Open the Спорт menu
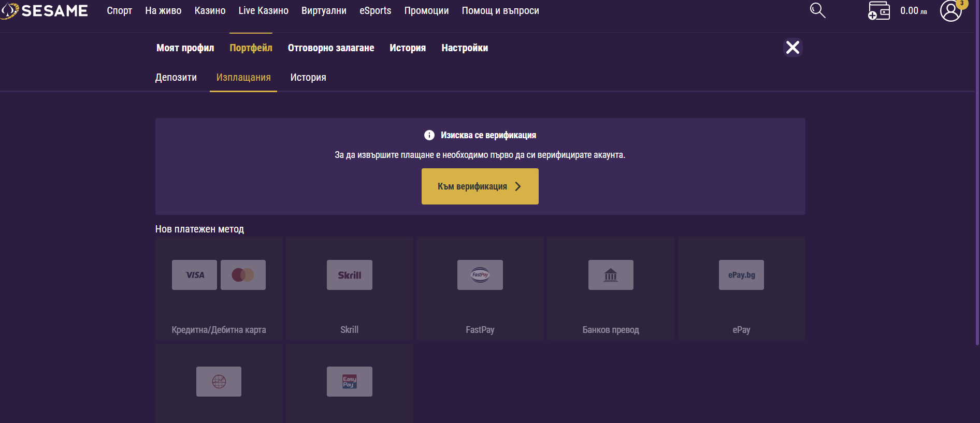980x423 pixels. (x=120, y=11)
